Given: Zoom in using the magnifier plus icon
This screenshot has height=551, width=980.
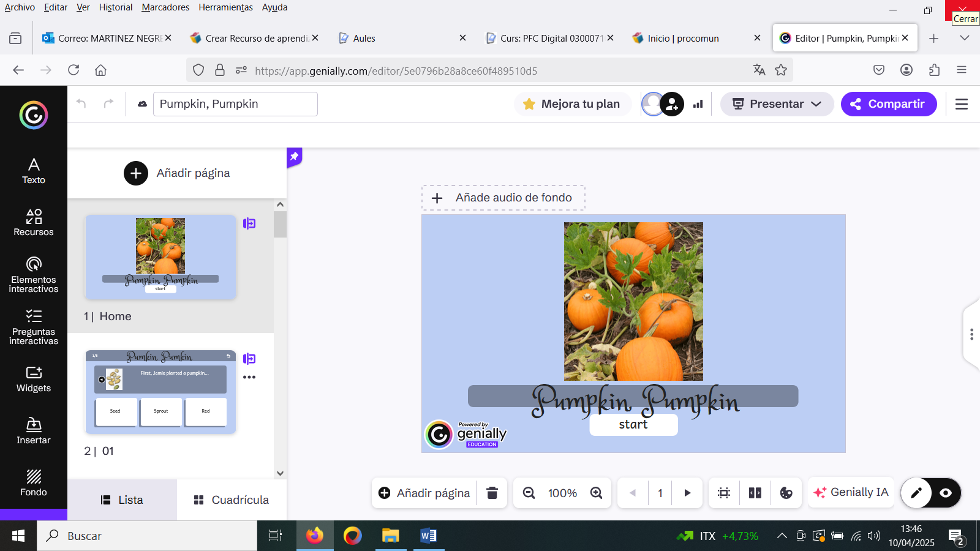Looking at the screenshot, I should click(595, 492).
